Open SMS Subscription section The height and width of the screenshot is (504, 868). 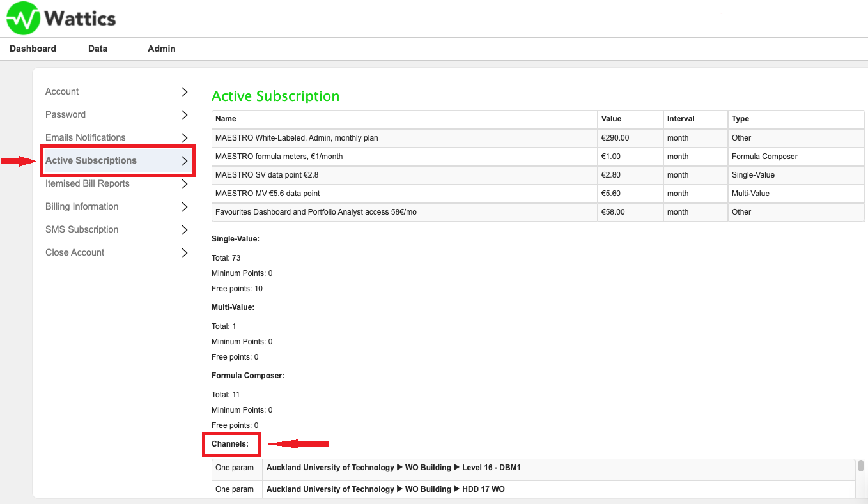tap(118, 229)
